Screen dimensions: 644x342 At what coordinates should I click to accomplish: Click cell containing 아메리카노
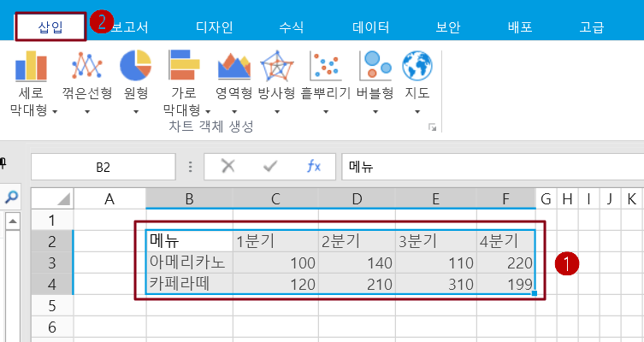(188, 262)
